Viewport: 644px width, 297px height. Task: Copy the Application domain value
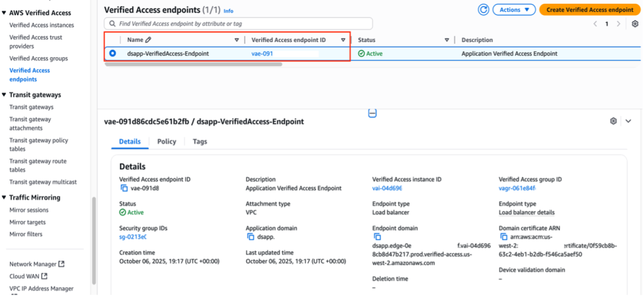[250, 237]
